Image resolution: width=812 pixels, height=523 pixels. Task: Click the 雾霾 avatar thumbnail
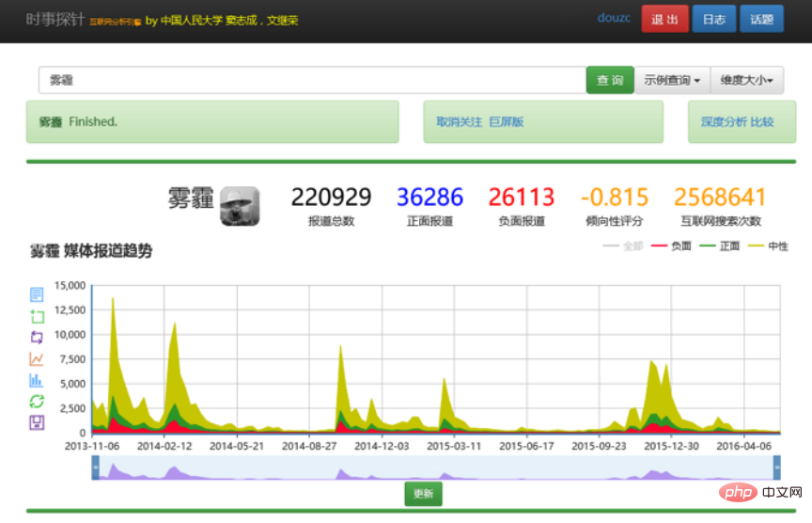(240, 206)
